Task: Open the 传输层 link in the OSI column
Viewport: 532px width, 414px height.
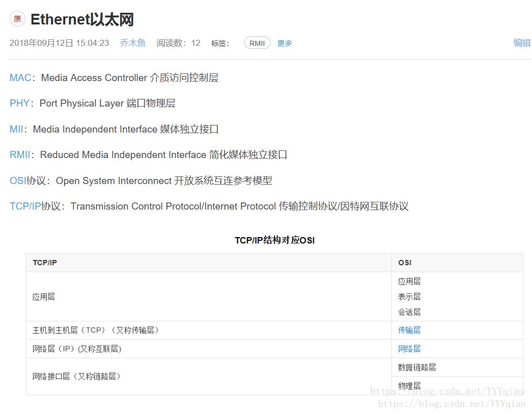Action: (x=409, y=330)
